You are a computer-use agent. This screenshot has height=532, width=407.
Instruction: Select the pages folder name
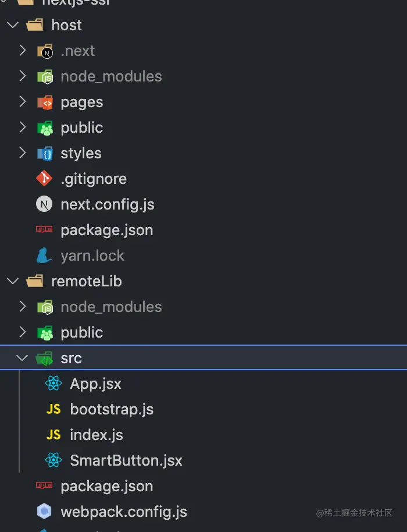[x=82, y=103]
